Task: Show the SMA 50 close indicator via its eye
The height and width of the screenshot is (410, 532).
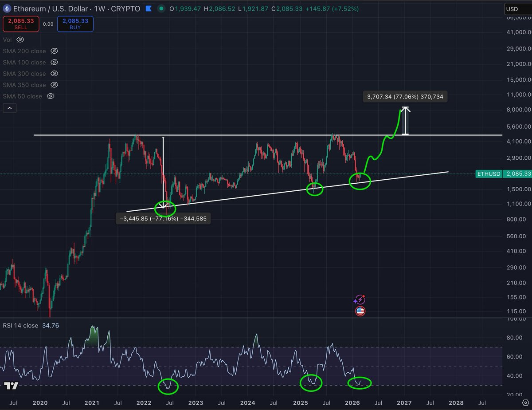Action: tap(51, 96)
